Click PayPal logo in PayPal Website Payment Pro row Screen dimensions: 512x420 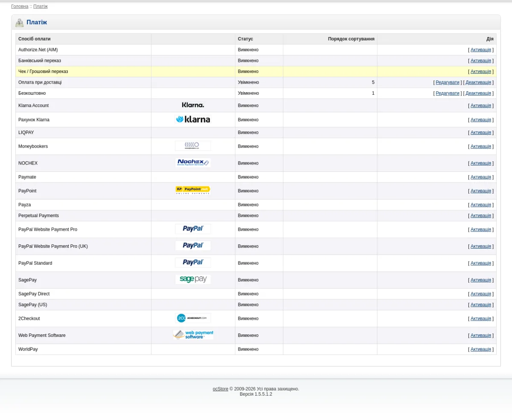click(193, 229)
